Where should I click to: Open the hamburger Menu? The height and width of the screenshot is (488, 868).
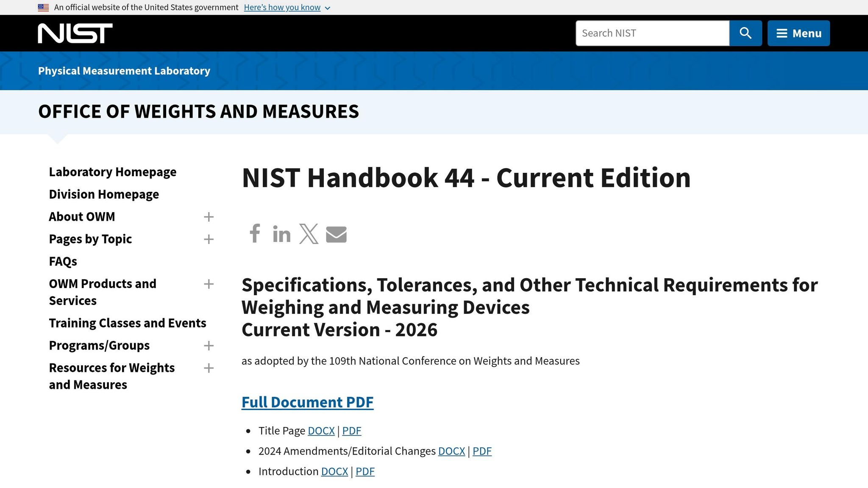pos(798,33)
